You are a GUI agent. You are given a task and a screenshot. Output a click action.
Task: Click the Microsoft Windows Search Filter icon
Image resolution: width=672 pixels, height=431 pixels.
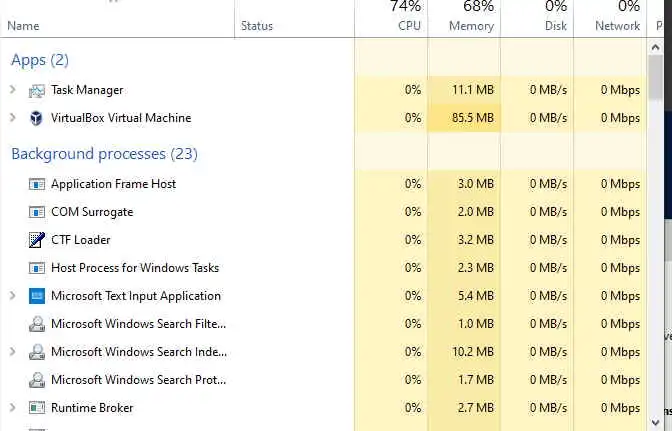pos(37,324)
